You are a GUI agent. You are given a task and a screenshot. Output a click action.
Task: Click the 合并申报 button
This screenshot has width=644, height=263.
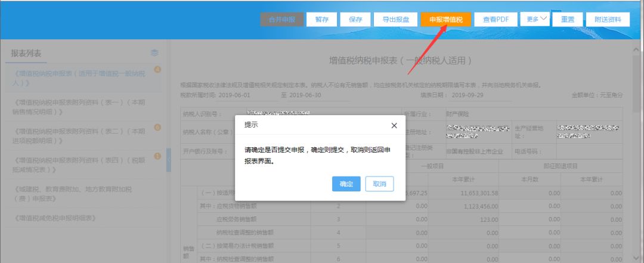[281, 19]
